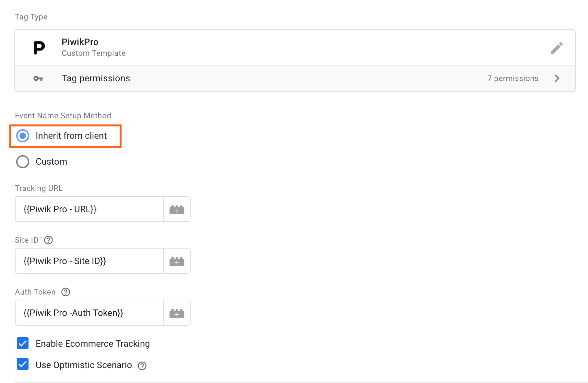Click the Auth Token input field

point(89,313)
